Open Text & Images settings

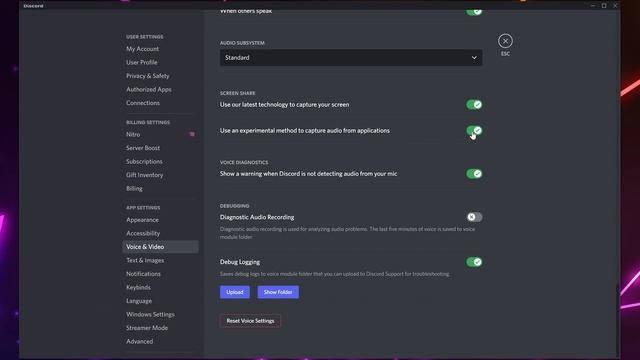click(x=145, y=260)
